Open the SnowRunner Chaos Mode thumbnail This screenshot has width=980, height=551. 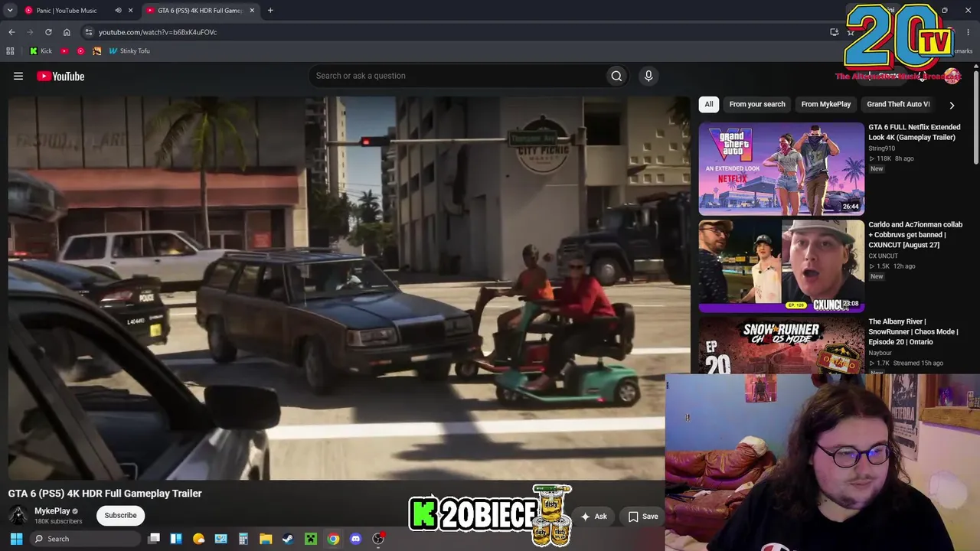point(781,346)
